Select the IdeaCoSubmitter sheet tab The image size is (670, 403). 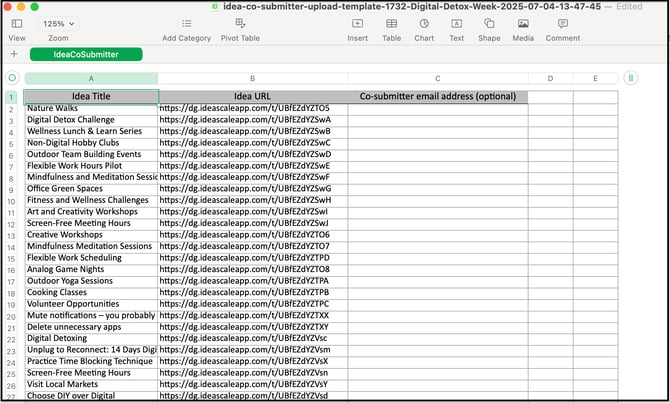tap(85, 54)
